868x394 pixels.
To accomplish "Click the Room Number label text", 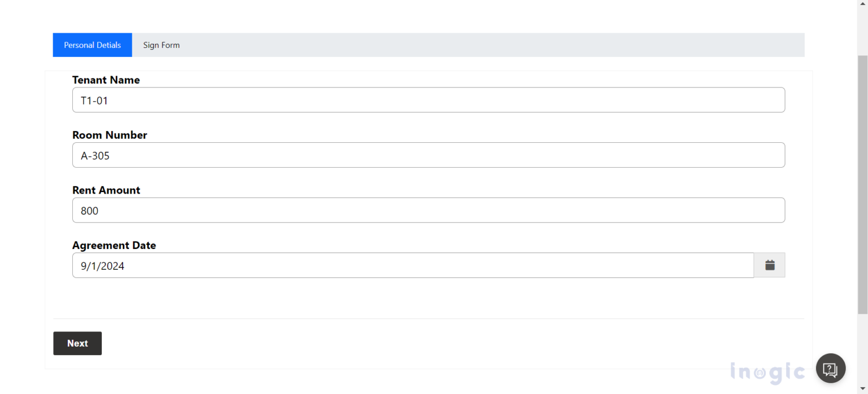I will (110, 135).
